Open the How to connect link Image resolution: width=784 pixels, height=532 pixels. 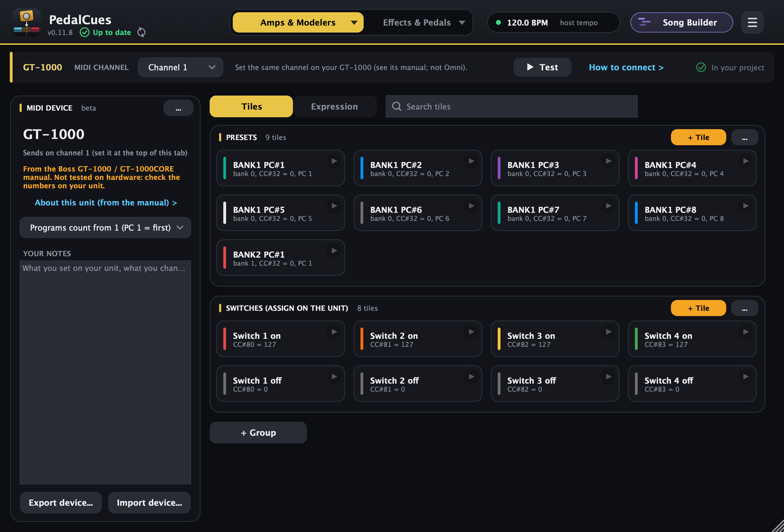[626, 68]
